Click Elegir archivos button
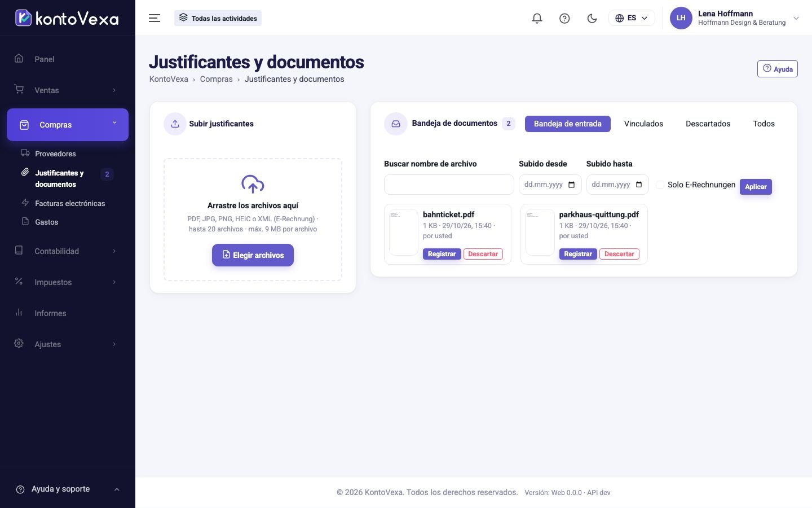 coord(253,255)
